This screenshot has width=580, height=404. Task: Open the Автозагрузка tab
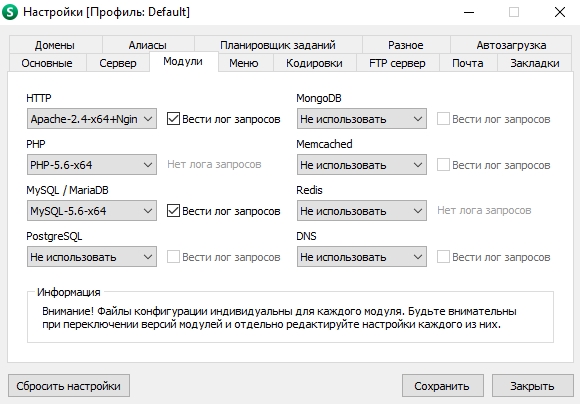click(x=511, y=45)
